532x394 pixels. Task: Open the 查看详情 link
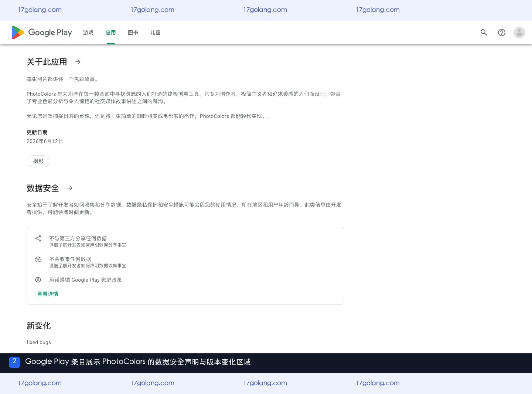click(48, 294)
